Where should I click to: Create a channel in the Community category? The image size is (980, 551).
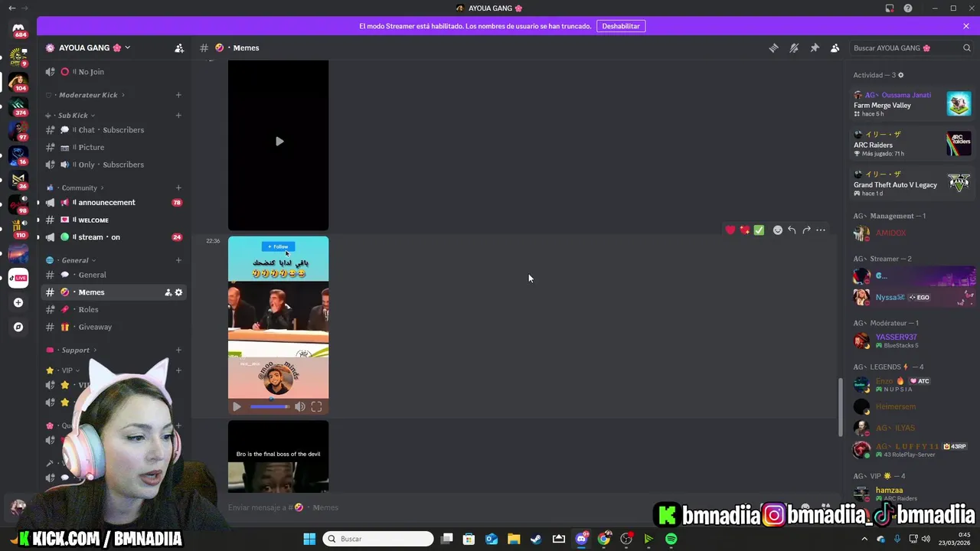coord(178,187)
